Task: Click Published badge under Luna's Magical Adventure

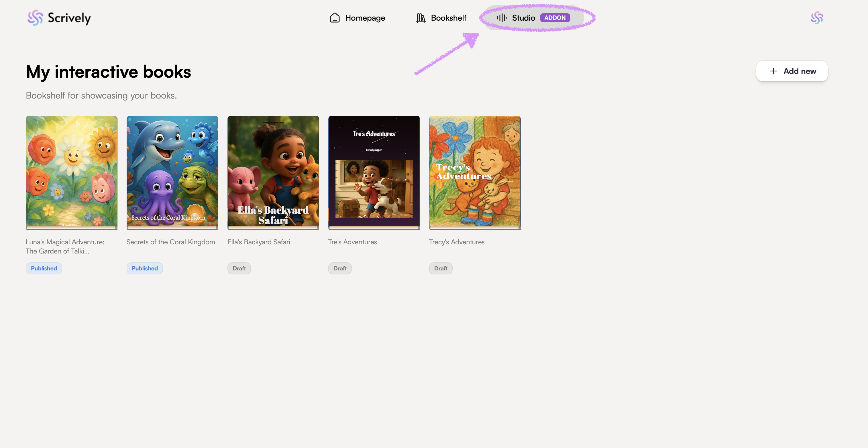Action: click(44, 268)
